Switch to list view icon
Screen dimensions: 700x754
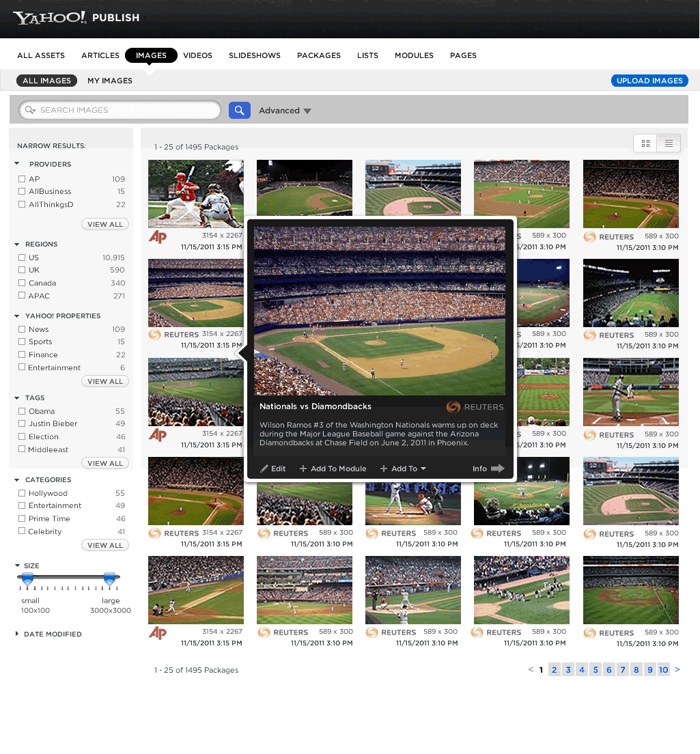coord(669,143)
